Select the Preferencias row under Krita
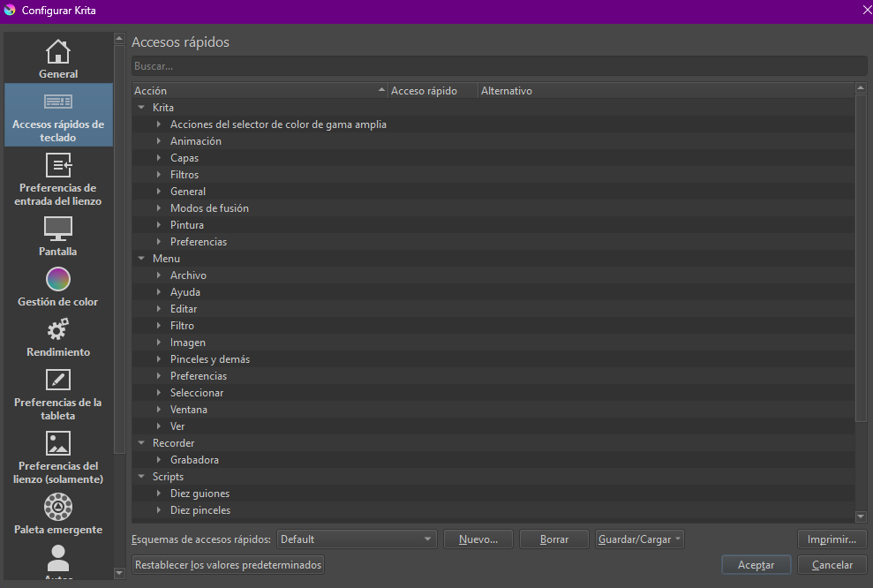873x588 pixels. tap(493, 242)
